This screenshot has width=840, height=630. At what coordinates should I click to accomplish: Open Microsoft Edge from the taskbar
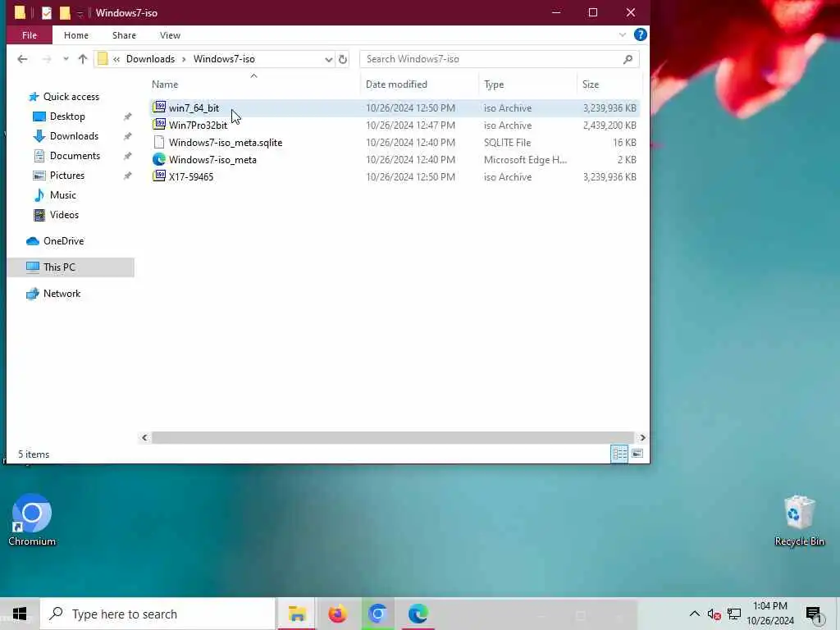pyautogui.click(x=418, y=614)
